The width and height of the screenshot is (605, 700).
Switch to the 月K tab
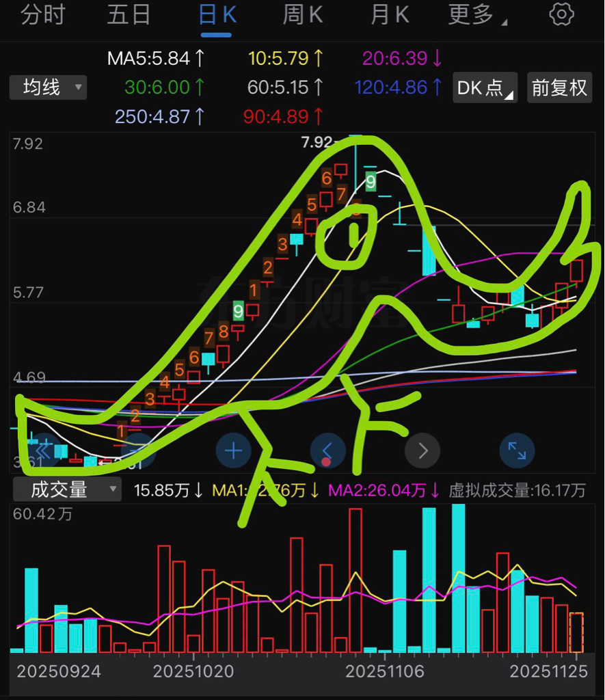[x=390, y=15]
